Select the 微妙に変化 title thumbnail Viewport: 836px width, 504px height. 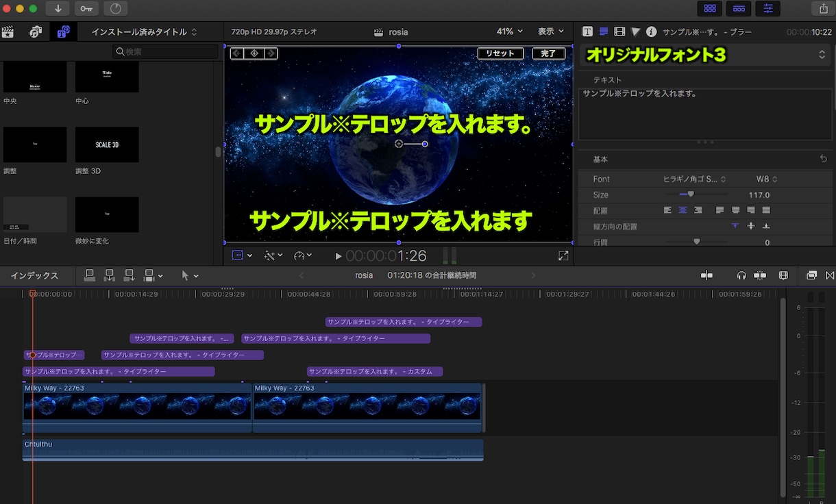click(107, 214)
